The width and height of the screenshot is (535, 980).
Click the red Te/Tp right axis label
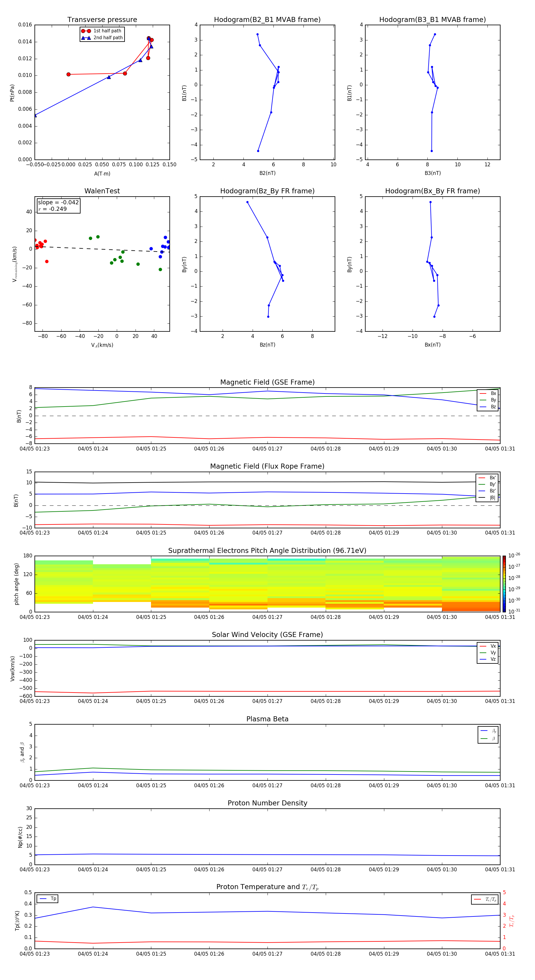512,921
